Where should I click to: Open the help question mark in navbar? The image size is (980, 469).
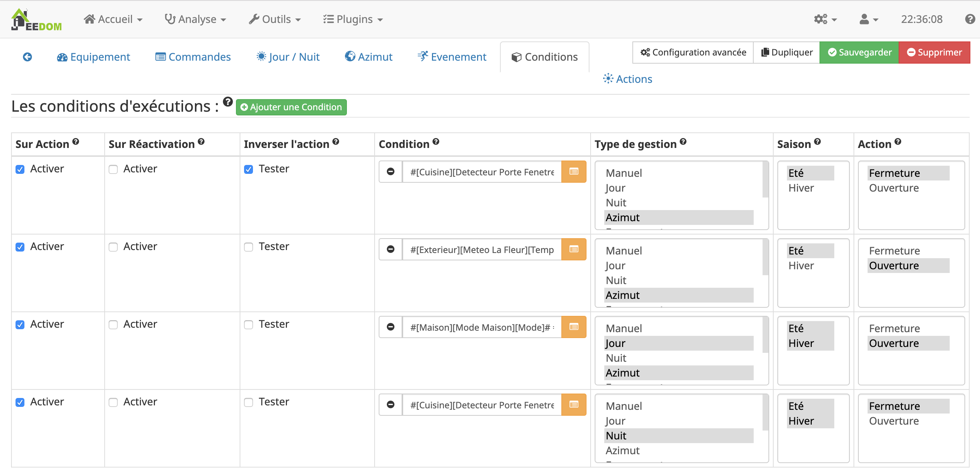tap(970, 19)
